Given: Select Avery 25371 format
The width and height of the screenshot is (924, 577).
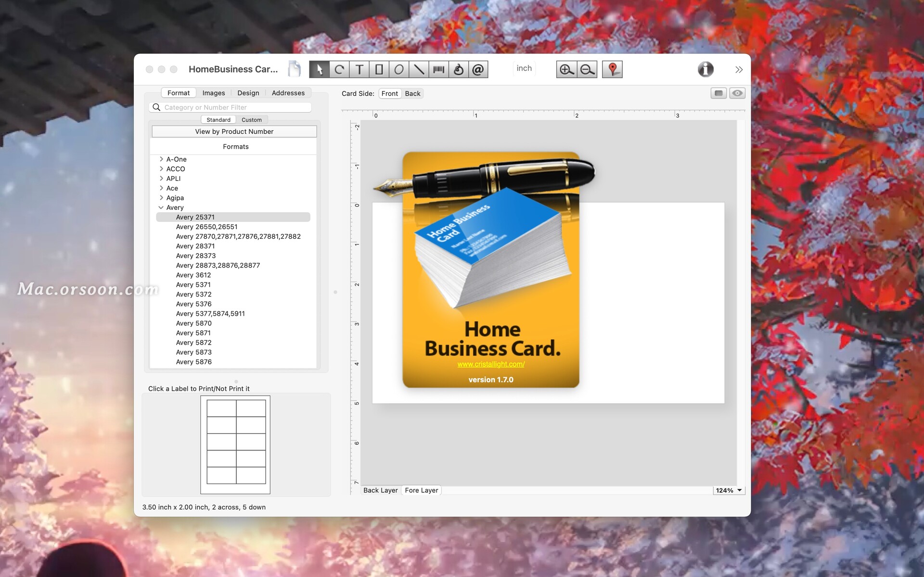Looking at the screenshot, I should pos(233,217).
